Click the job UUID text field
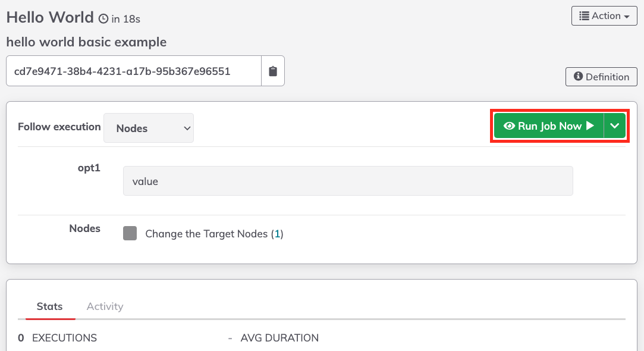 coord(134,71)
